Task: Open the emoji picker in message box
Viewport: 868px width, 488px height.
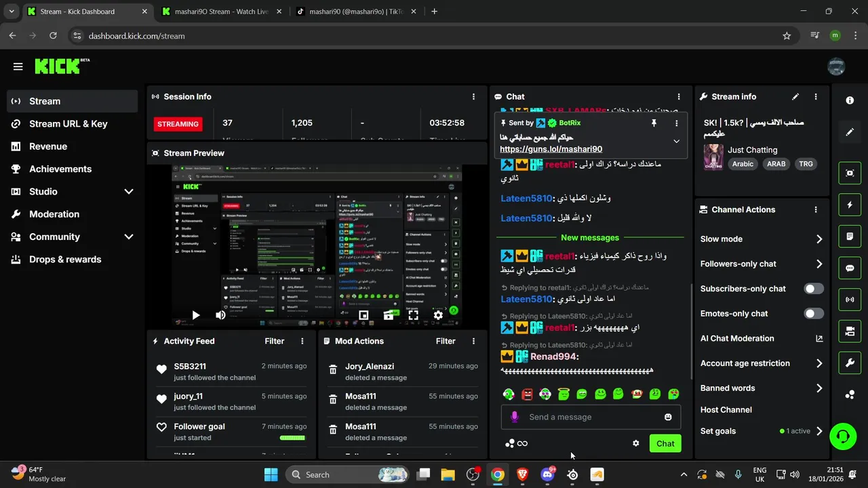Action: pos(668,417)
